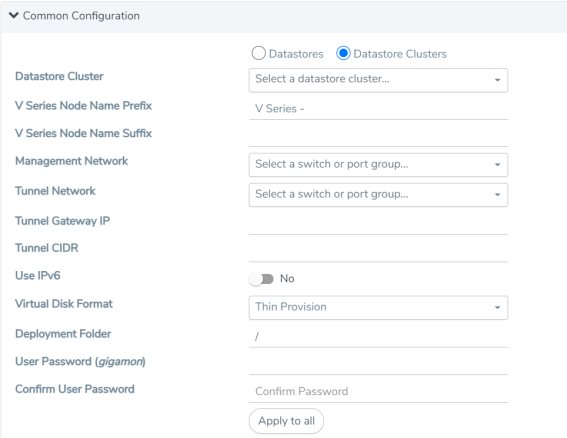Click the Confirm Password input field
The image size is (567, 438).
pos(378,392)
